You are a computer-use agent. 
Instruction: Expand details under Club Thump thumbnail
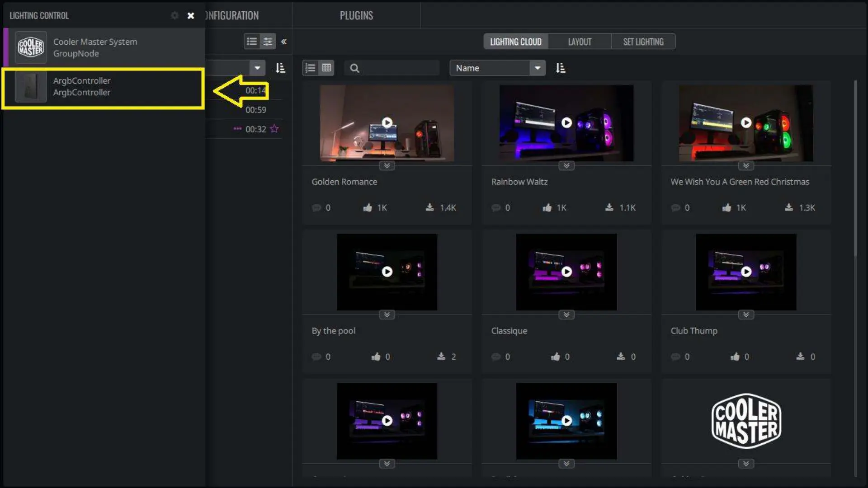coord(746,315)
